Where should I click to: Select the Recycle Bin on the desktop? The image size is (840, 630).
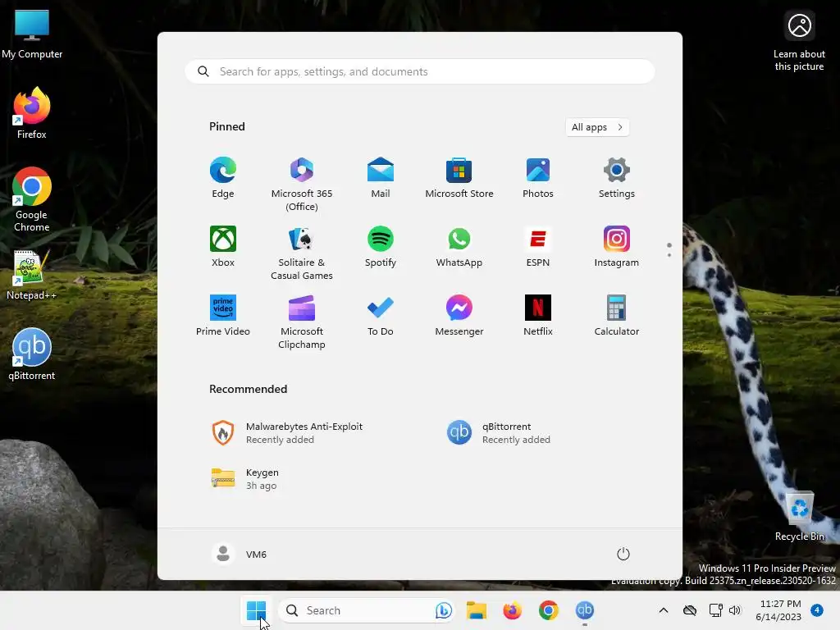(799, 517)
